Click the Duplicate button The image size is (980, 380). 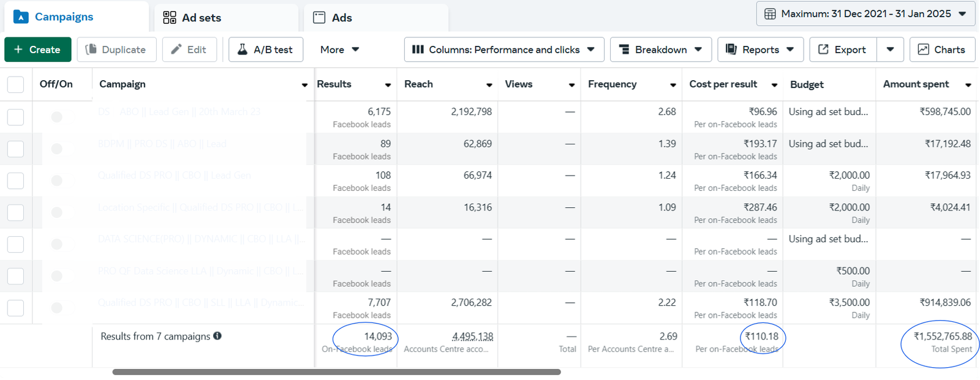click(x=116, y=50)
